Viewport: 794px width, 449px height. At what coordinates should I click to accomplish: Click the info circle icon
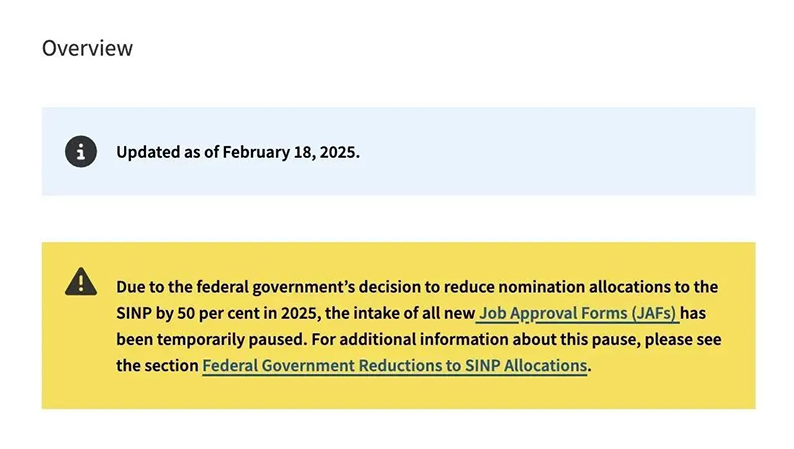(81, 152)
